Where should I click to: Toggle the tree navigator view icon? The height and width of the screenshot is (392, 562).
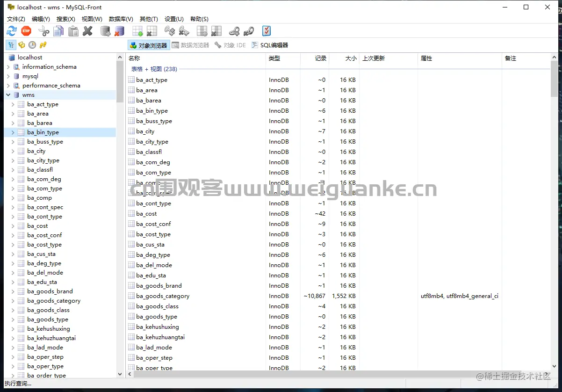pyautogui.click(x=11, y=45)
